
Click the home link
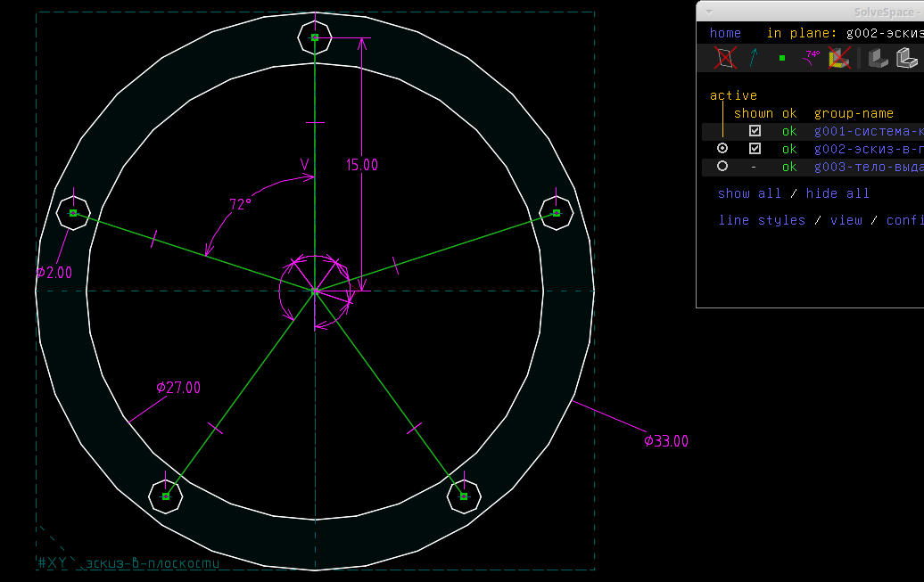[x=725, y=33]
